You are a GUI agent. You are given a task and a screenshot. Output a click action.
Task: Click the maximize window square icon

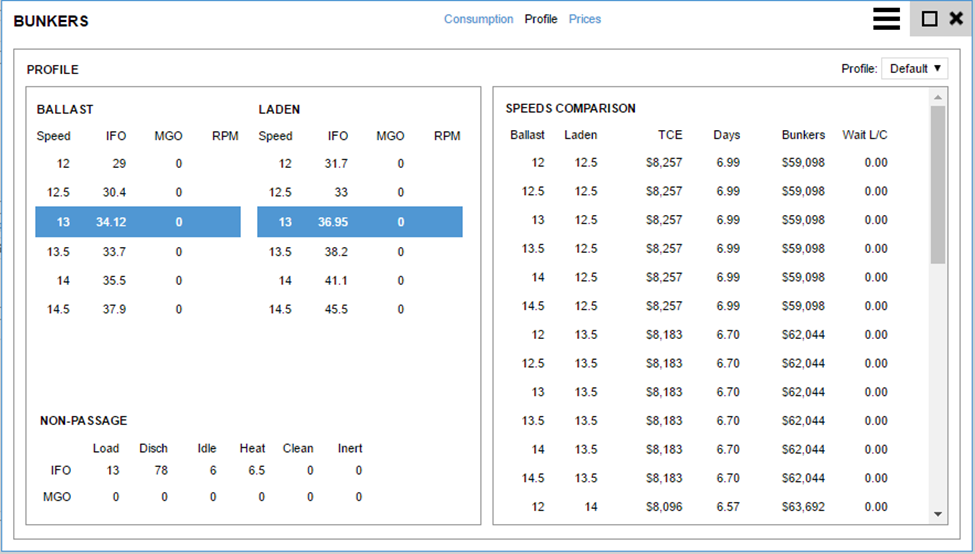point(929,19)
